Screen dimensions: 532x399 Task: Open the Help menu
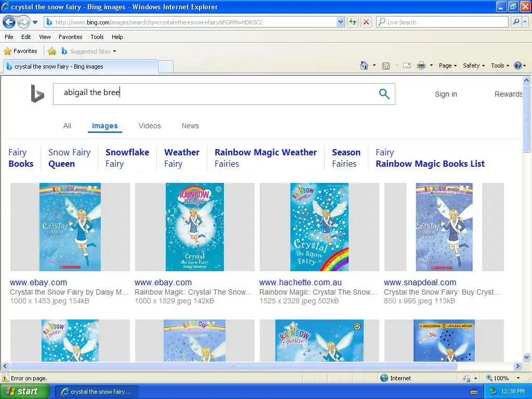point(117,37)
